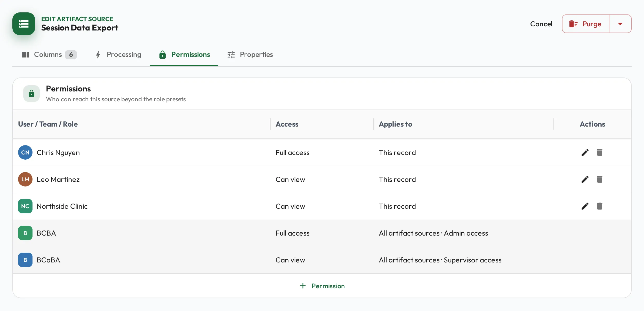The width and height of the screenshot is (644, 311).
Task: Delete Chris Nguyen's permission row
Action: [599, 152]
